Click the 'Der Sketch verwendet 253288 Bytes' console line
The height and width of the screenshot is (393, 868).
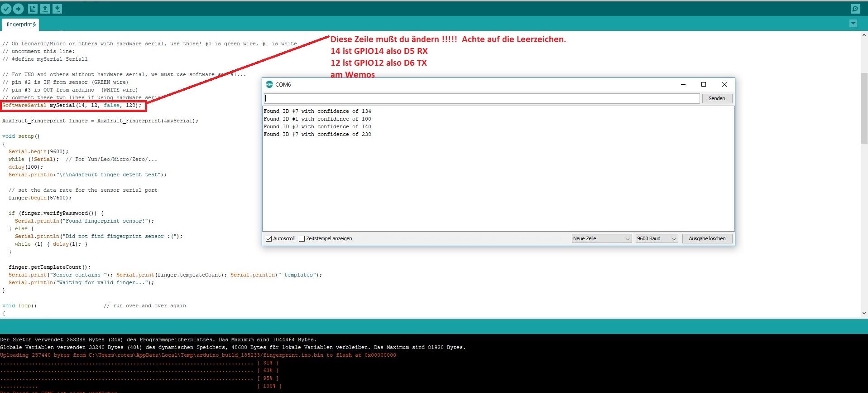point(158,340)
